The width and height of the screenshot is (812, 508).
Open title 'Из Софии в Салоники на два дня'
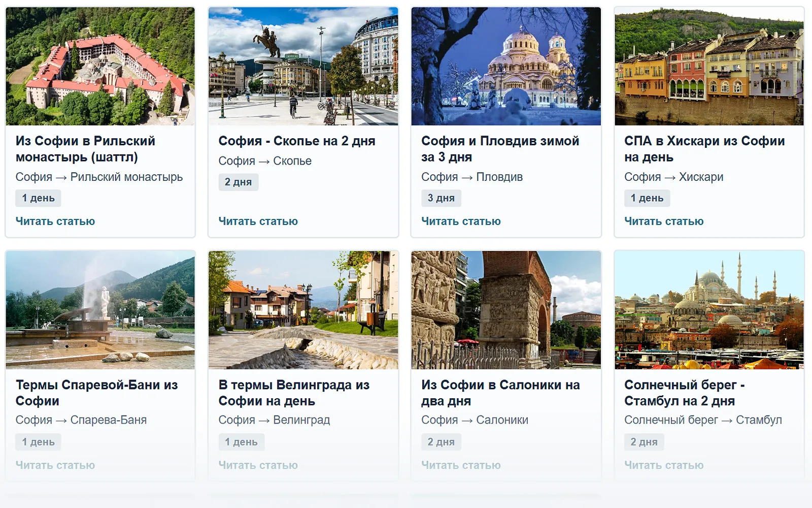[x=500, y=393]
